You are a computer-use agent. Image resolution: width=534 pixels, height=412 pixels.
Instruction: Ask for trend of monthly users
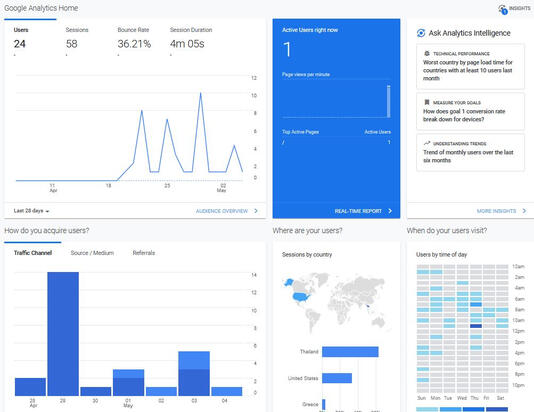470,153
